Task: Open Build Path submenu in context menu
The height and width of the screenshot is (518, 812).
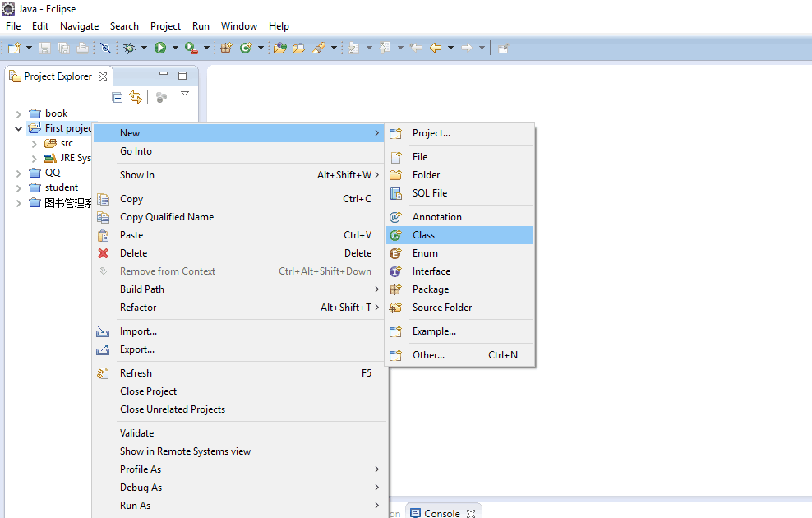Action: 238,289
